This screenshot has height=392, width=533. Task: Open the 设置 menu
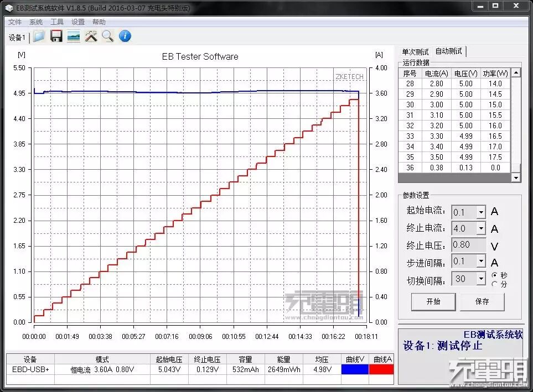(78, 22)
